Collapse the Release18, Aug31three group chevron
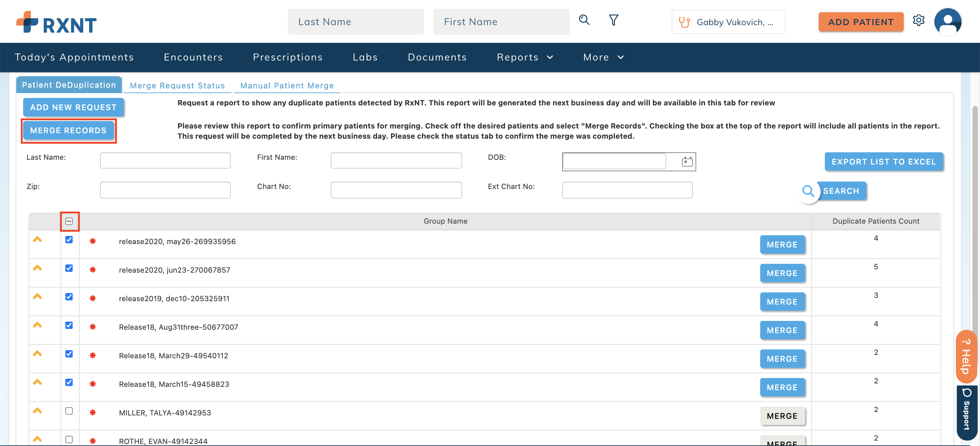This screenshot has width=980, height=446. (x=37, y=325)
